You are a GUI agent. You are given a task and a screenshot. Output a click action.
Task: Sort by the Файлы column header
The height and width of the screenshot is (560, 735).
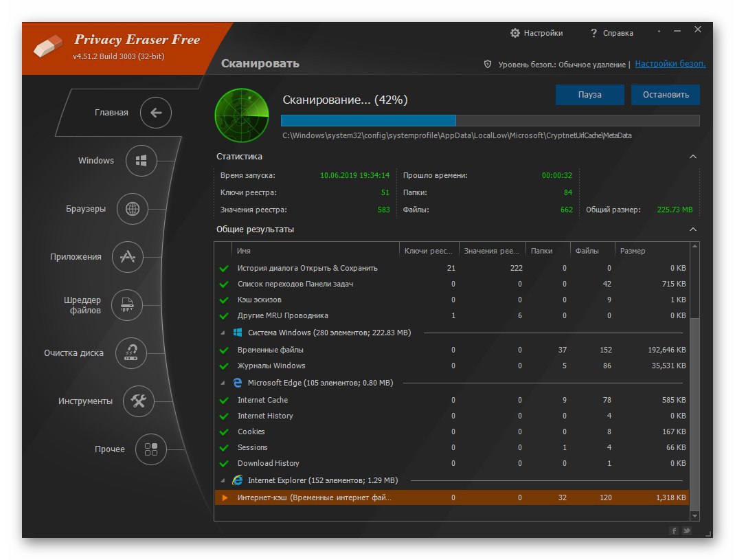pyautogui.click(x=593, y=251)
